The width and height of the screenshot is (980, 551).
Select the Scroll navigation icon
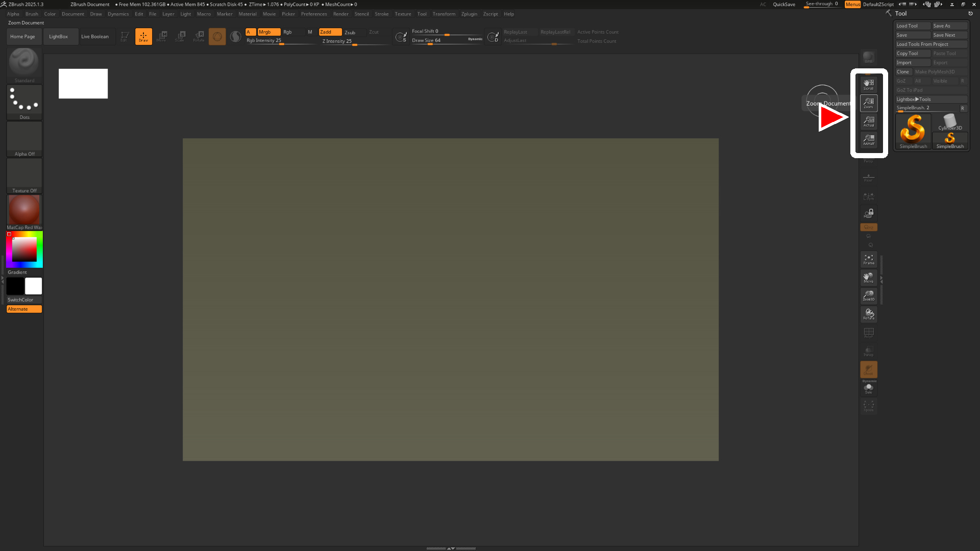click(x=868, y=85)
